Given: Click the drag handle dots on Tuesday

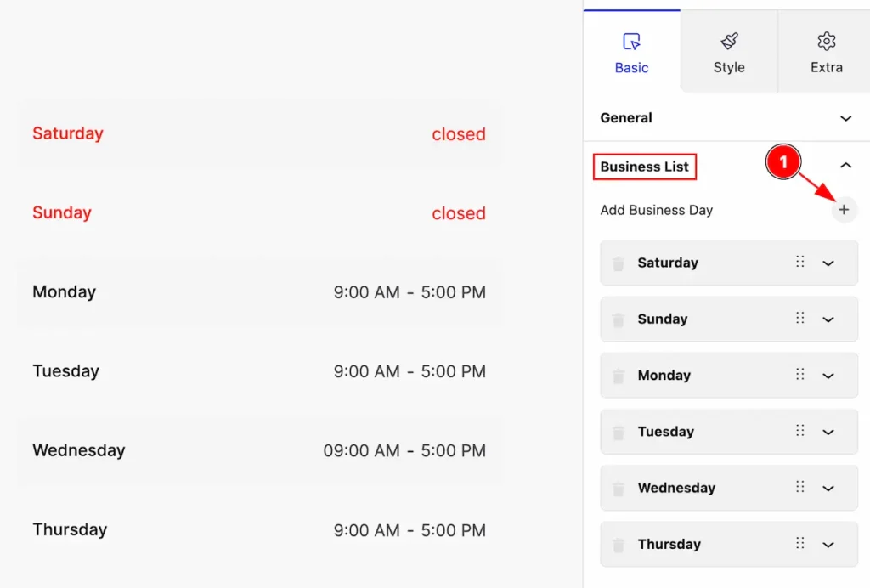Looking at the screenshot, I should coord(799,431).
